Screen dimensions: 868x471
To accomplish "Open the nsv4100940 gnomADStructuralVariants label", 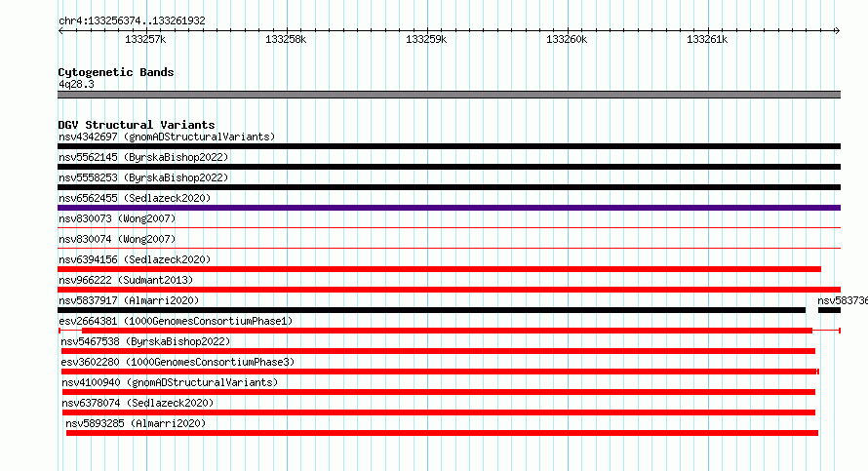I will coord(170,382).
